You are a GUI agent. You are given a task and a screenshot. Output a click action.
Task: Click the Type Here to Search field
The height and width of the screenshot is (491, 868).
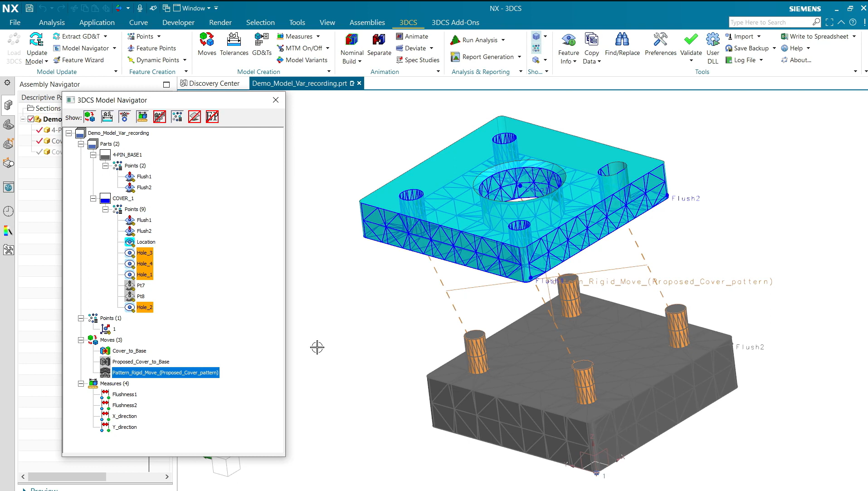[770, 22]
